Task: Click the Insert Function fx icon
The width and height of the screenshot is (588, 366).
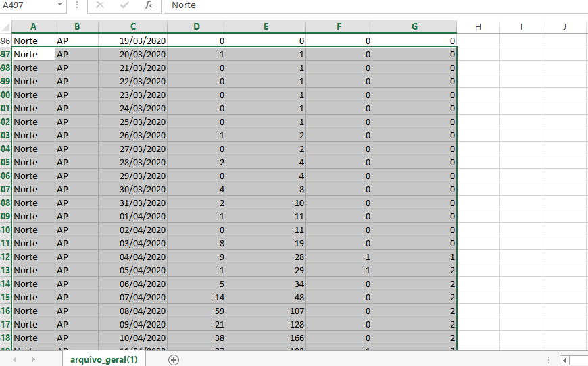Action: click(x=149, y=5)
